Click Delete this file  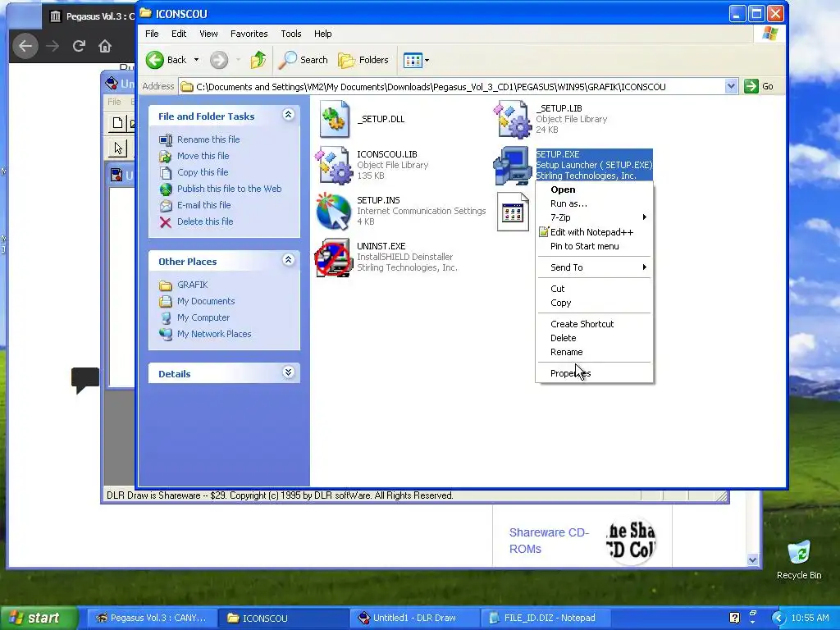(205, 221)
